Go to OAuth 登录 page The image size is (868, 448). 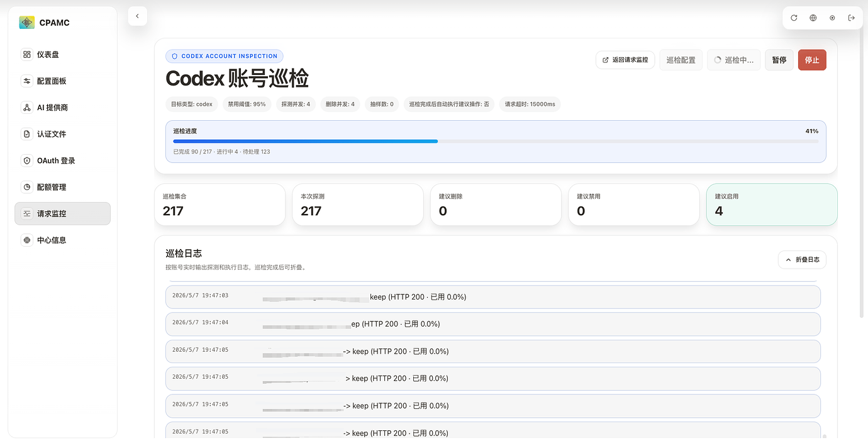click(62, 160)
